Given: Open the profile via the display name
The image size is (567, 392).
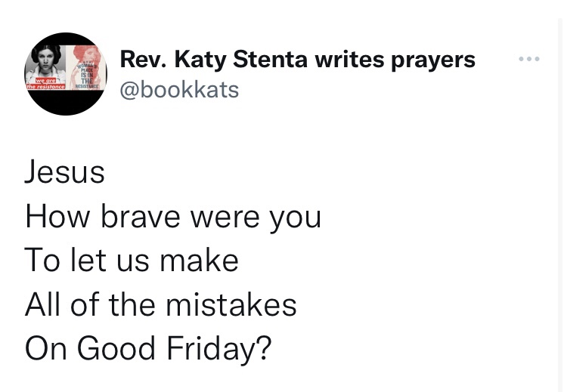Looking at the screenshot, I should point(298,59).
